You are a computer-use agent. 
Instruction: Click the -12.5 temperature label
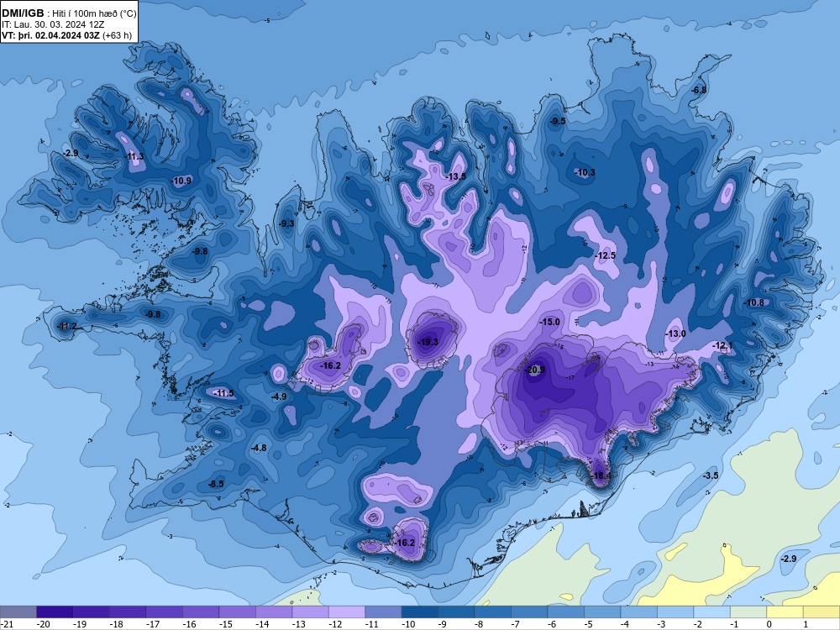(606, 255)
